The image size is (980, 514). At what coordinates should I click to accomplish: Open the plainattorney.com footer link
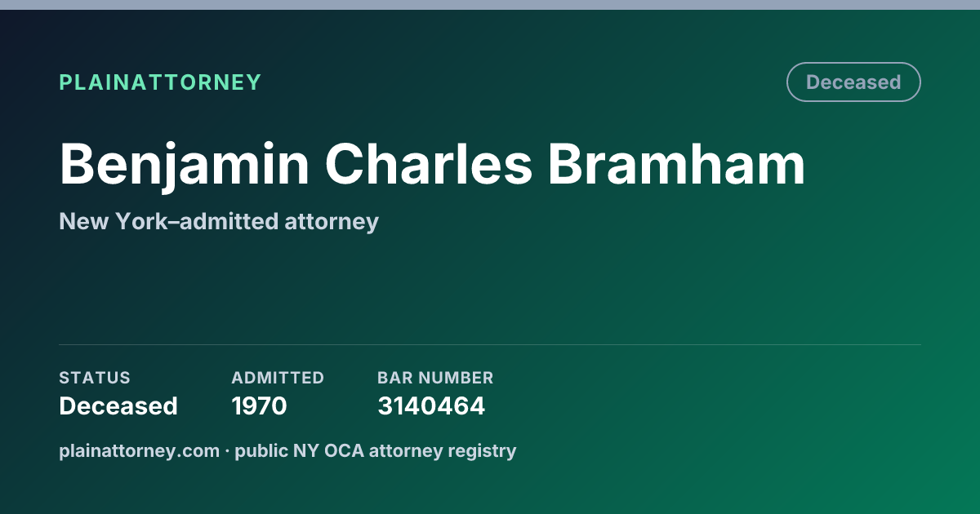click(x=139, y=450)
